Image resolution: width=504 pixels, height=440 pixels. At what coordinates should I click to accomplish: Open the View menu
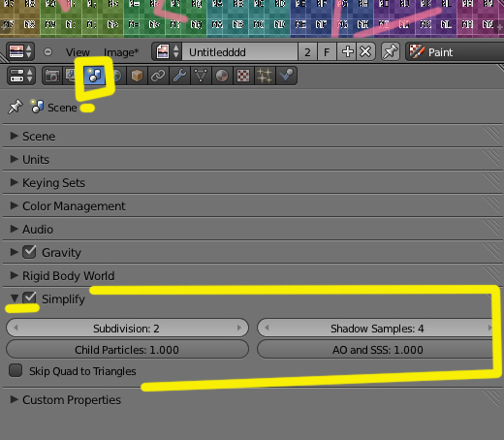(x=78, y=52)
